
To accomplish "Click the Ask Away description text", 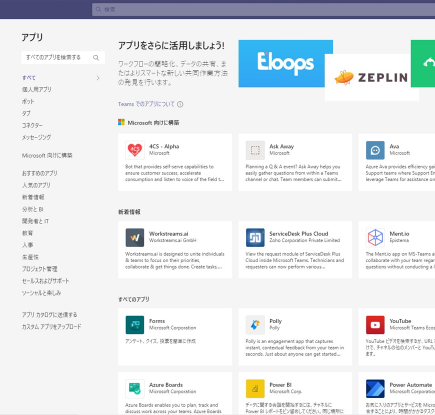I will 294,173.
